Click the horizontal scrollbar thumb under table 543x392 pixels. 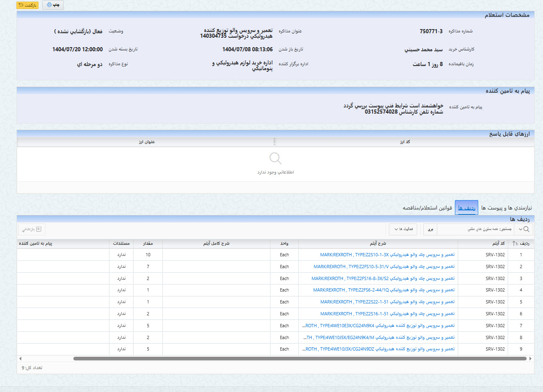coord(299,358)
